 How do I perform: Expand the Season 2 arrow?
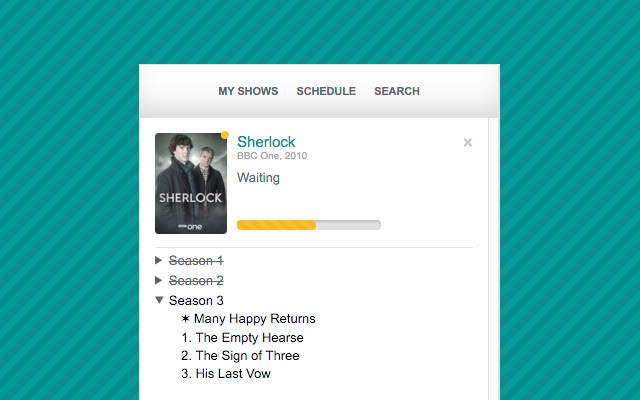click(x=159, y=280)
